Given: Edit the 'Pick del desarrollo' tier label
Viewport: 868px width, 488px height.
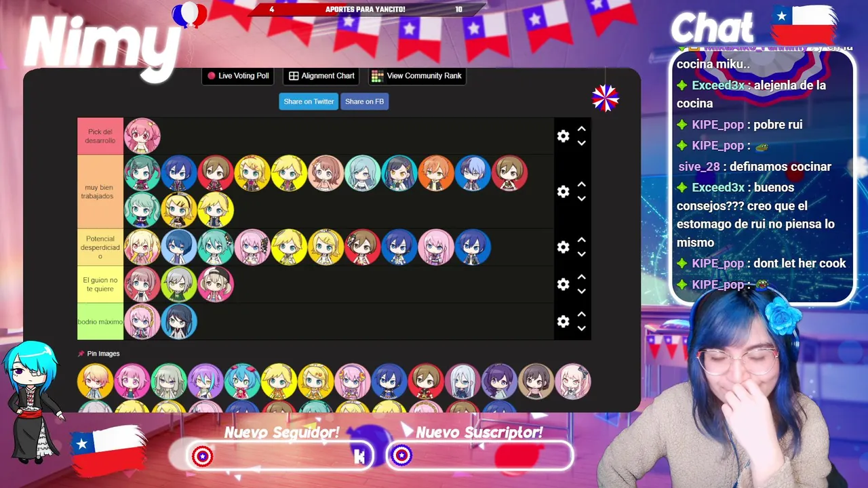Looking at the screenshot, I should tap(100, 136).
